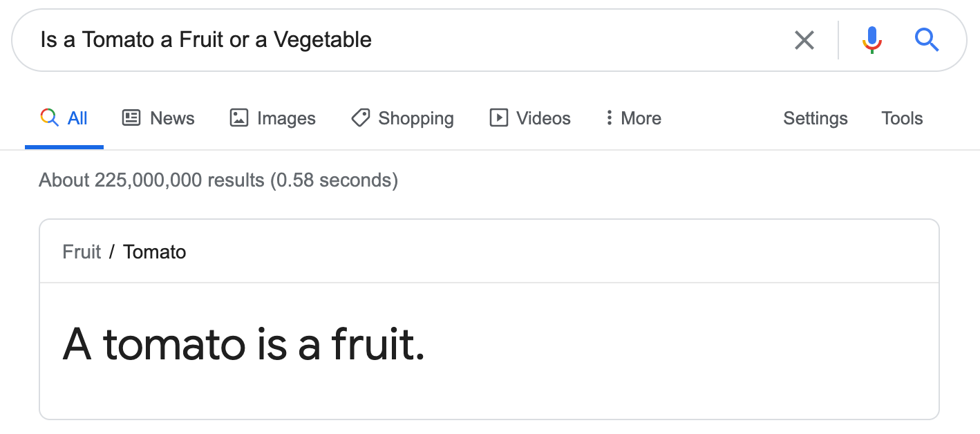Click the News newspaper icon
The width and height of the screenshot is (980, 434).
131,118
